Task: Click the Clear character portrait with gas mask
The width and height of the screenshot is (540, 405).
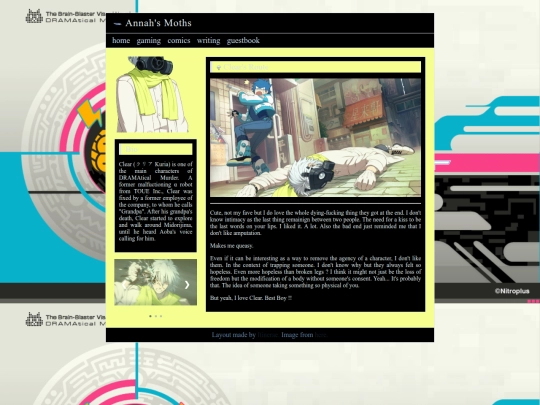Action: click(152, 94)
